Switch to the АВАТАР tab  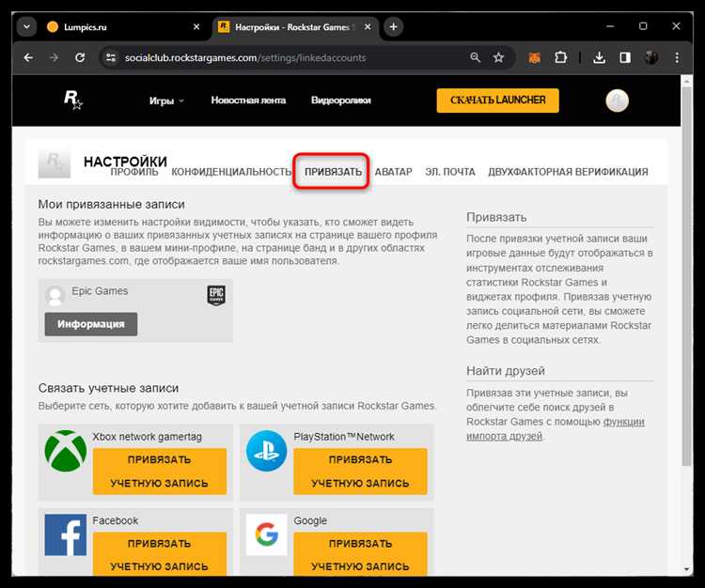tap(394, 172)
